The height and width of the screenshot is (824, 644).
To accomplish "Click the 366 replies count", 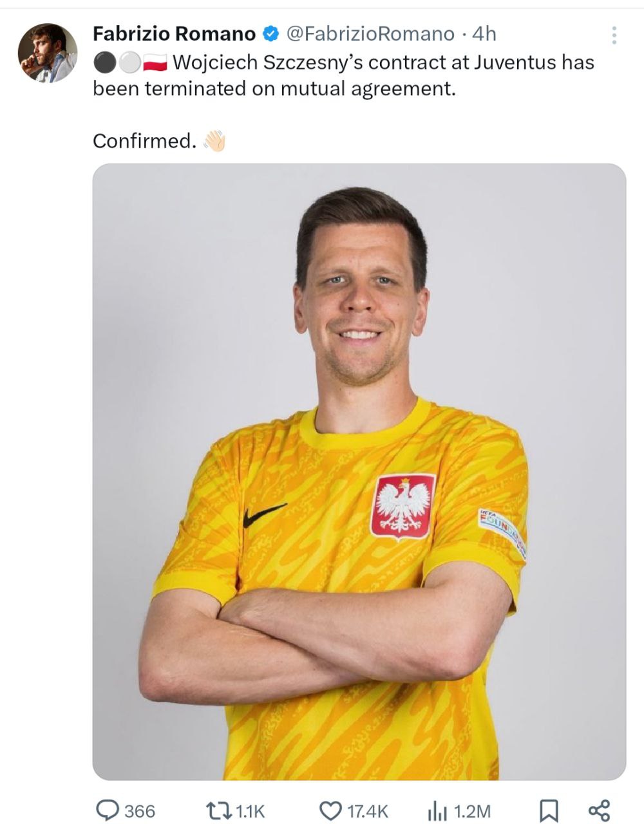I will (140, 811).
